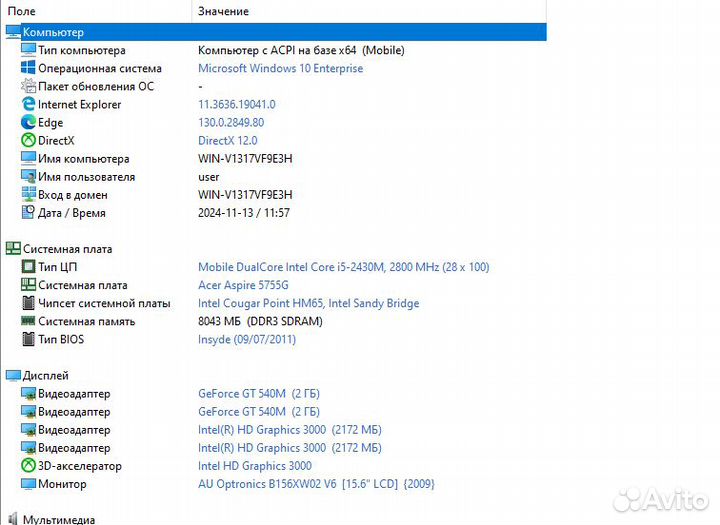The width and height of the screenshot is (720, 525).
Task: Open the Internet Explorer version 11.3636.19041.0 link
Action: pyautogui.click(x=236, y=104)
